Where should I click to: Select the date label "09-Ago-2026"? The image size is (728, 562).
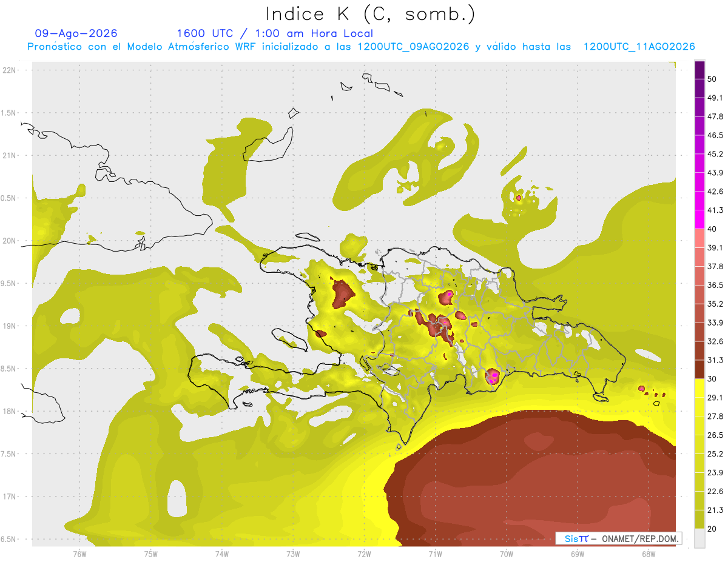pos(76,33)
